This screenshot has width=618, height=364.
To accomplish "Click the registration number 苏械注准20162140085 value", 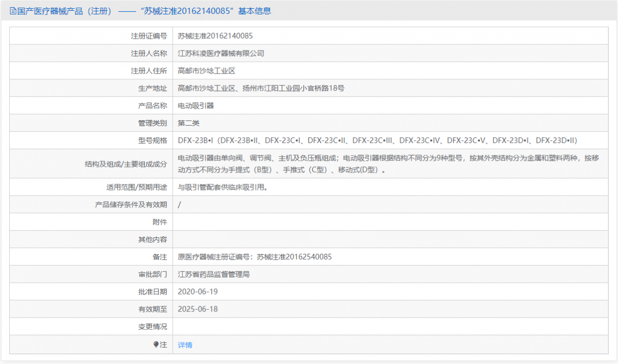I will coord(215,36).
